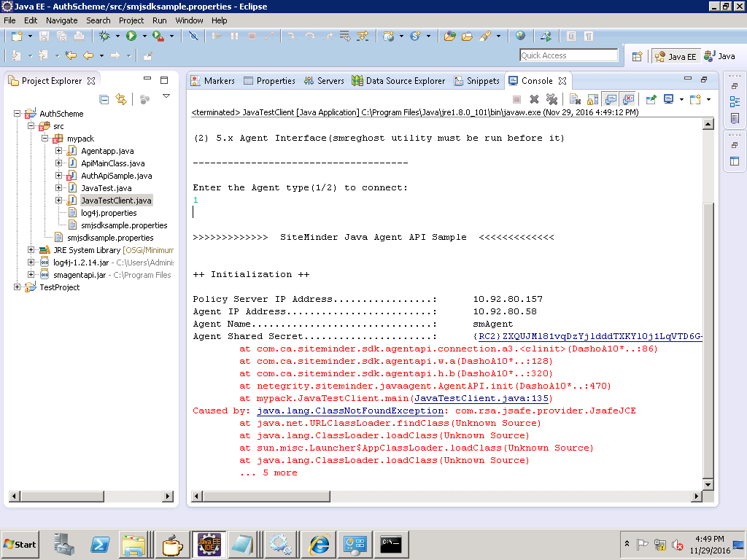The width and height of the screenshot is (747, 560).
Task: Click Collapse All in Project Explorer
Action: click(x=104, y=99)
